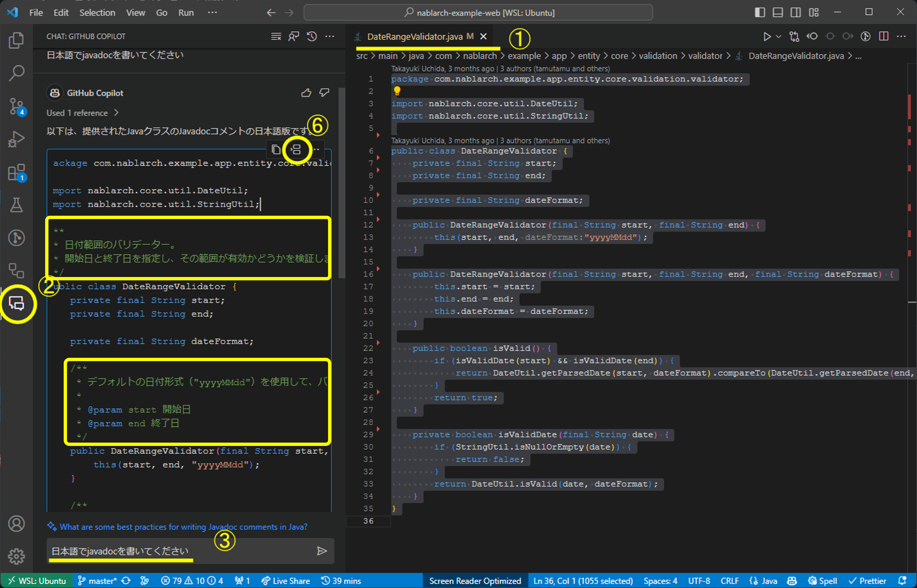Open the command center search box
This screenshot has height=588, width=917.
(478, 13)
